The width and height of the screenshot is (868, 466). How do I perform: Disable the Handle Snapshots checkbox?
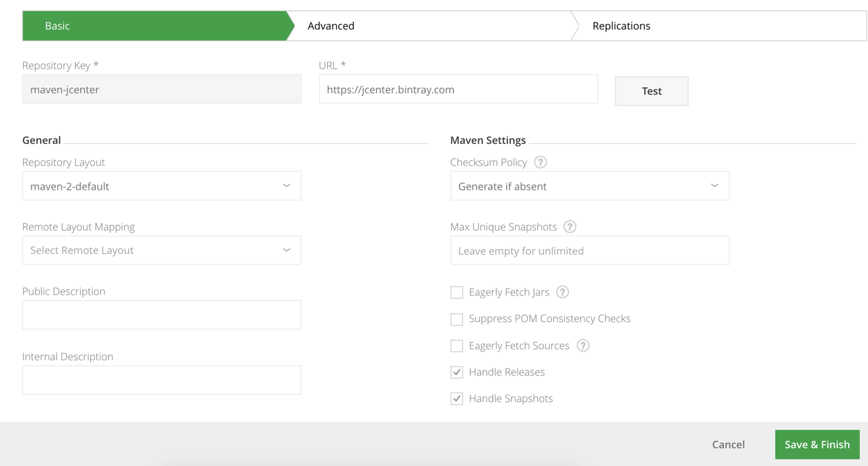(x=457, y=398)
